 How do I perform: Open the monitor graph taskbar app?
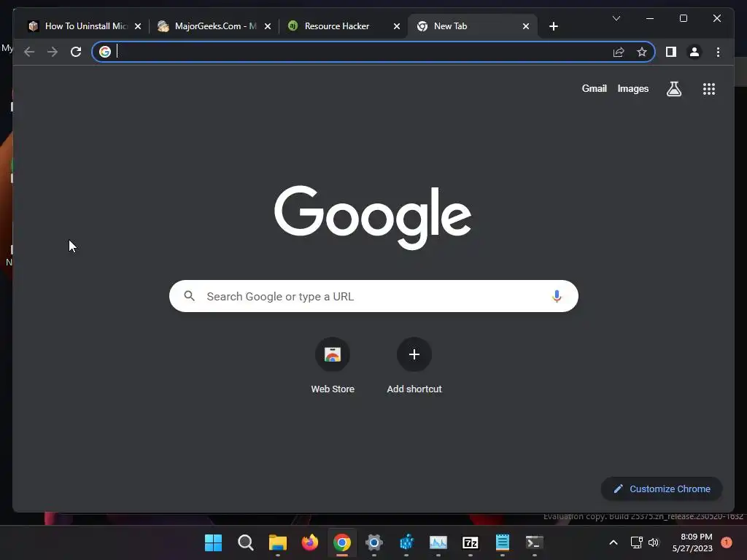point(438,542)
